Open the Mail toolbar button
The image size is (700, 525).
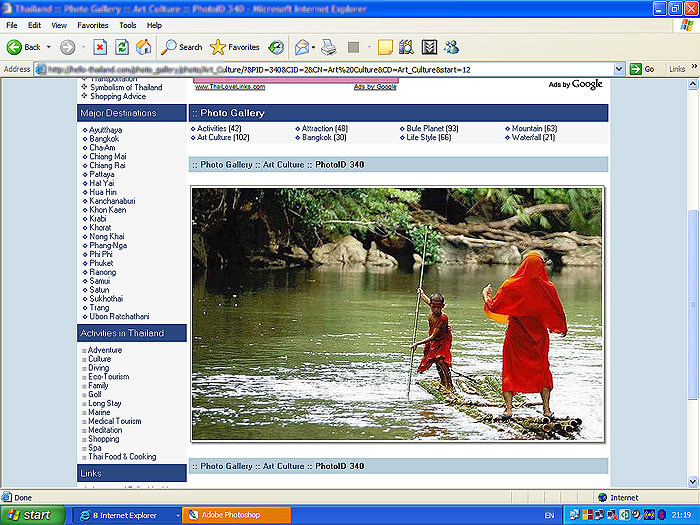tap(300, 47)
